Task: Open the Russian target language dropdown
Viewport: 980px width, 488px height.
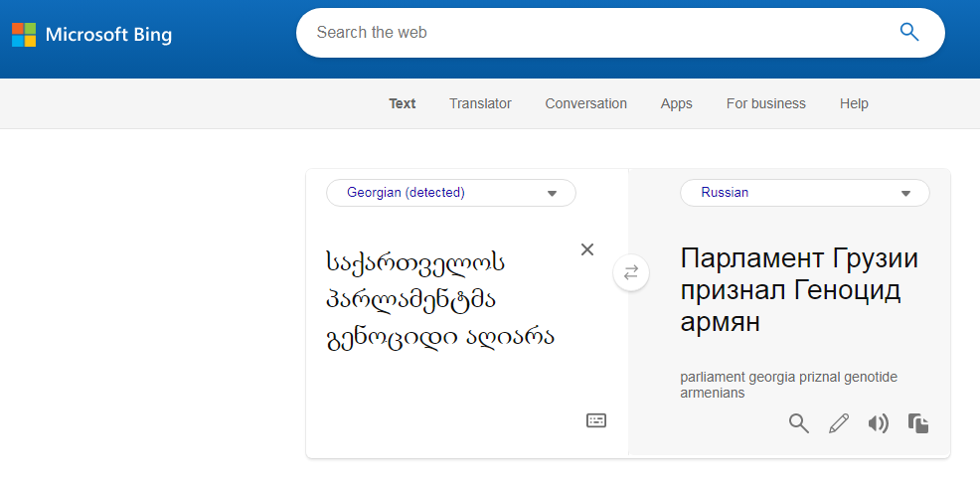Action: coord(803,193)
